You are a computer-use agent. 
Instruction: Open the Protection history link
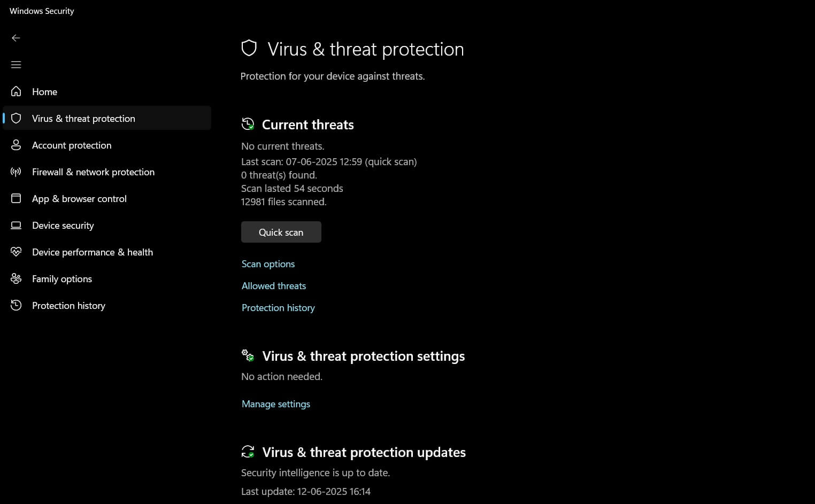(x=278, y=307)
